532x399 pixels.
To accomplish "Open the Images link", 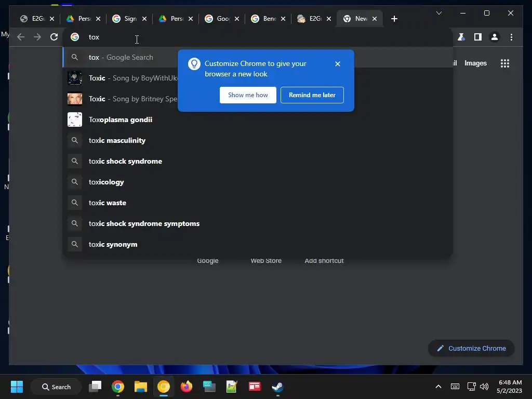I will tap(475, 63).
